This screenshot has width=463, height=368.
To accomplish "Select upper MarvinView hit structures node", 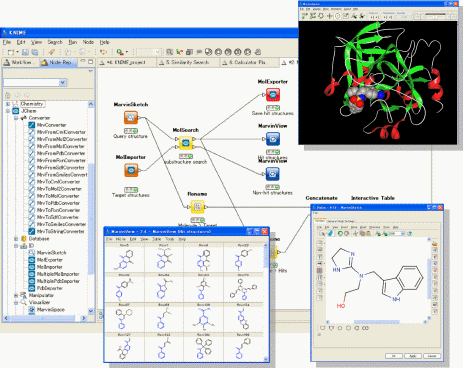I will [x=273, y=139].
